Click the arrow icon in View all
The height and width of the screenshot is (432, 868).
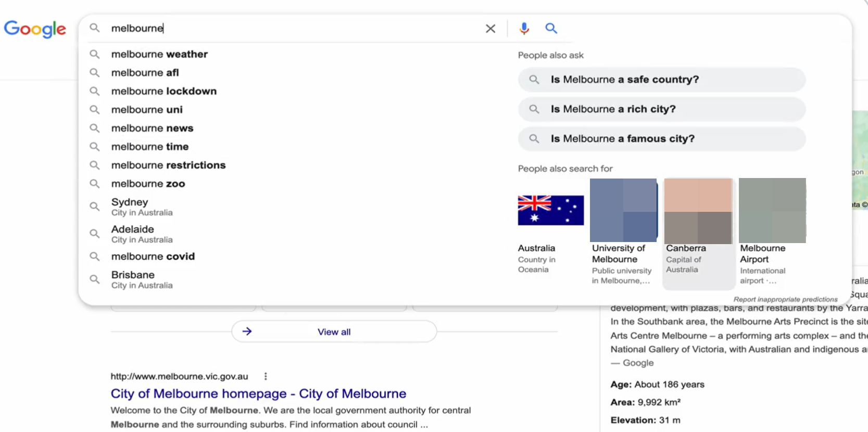[247, 331]
